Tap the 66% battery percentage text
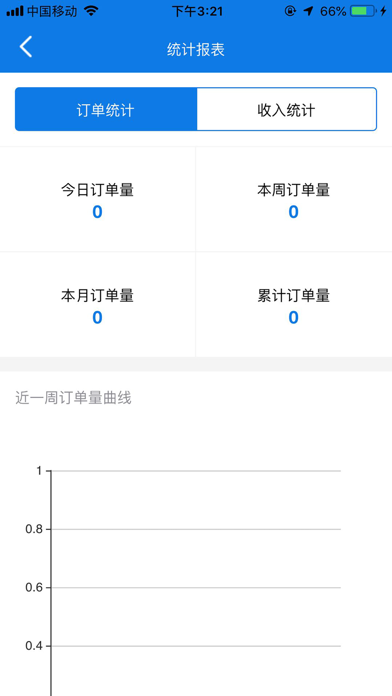Screen dimensions: 392x696 click(x=333, y=12)
